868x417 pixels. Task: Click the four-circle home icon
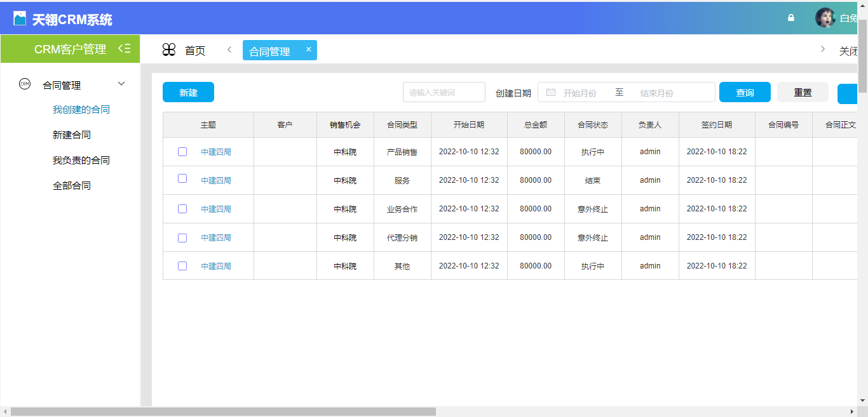click(x=169, y=50)
